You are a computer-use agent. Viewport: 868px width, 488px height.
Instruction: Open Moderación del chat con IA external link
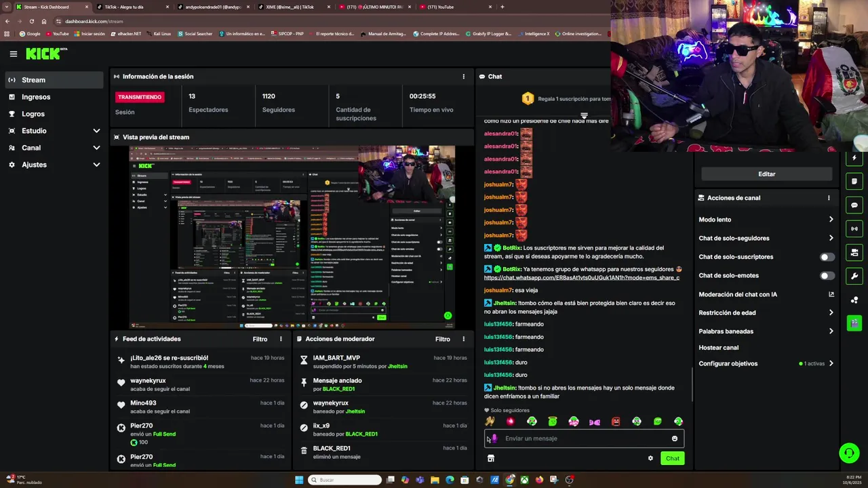click(831, 294)
